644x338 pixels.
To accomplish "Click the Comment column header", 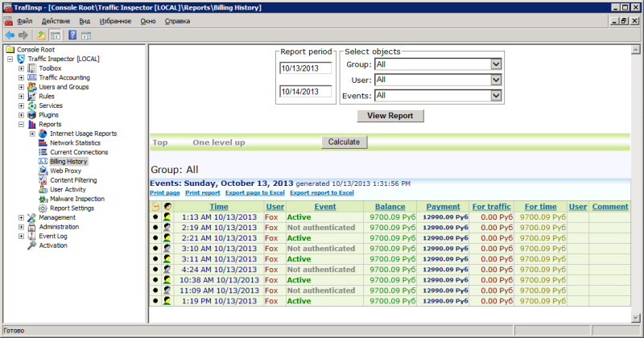I will [x=610, y=207].
